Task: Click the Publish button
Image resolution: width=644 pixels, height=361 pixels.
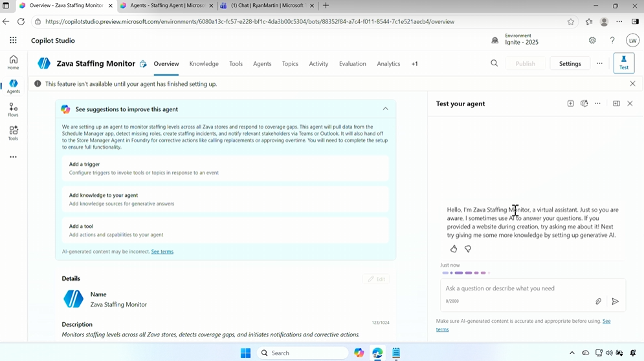Action: [526, 63]
